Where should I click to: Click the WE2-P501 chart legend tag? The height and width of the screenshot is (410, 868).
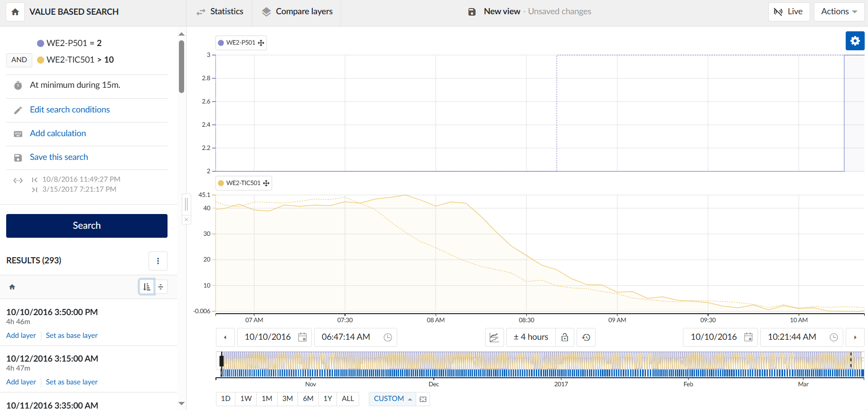241,43
